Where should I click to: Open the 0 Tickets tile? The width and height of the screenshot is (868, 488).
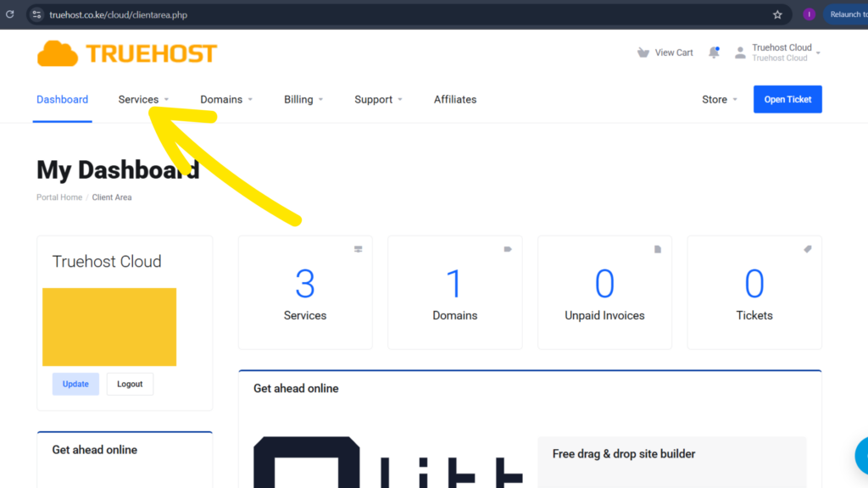[754, 292]
